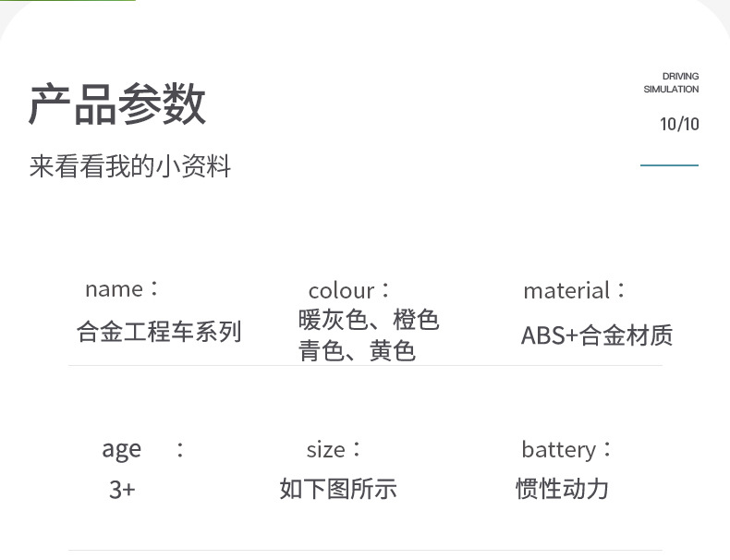Viewport: 730px width, 560px height.
Task: Select the ABS+合金材质 material value
Action: tap(597, 335)
